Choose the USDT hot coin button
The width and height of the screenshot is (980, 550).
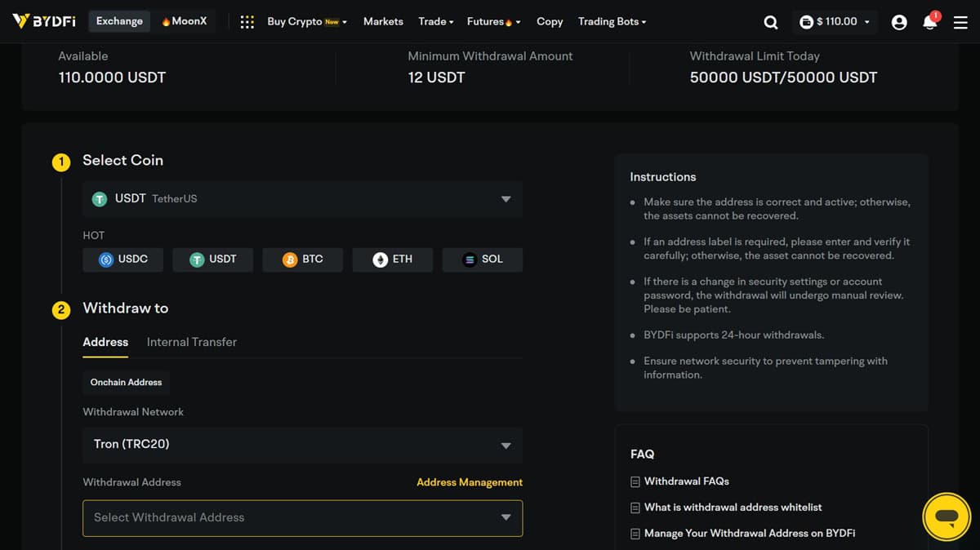click(213, 259)
